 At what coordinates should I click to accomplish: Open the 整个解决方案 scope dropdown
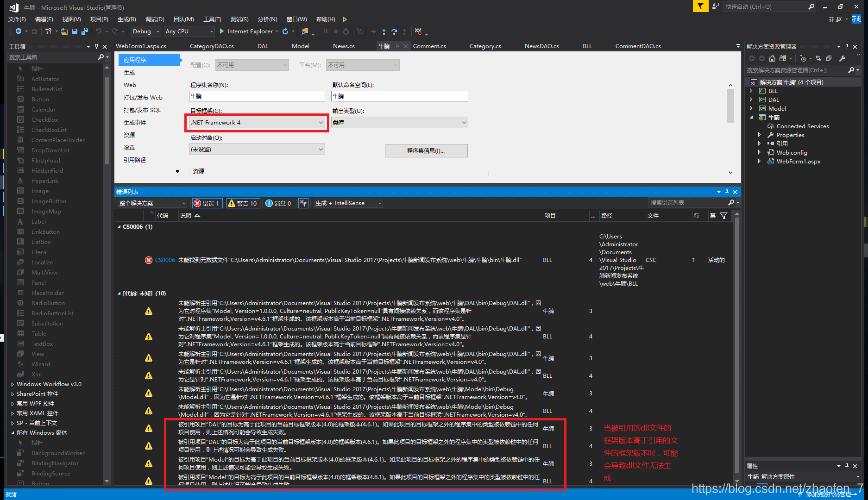[x=152, y=203]
